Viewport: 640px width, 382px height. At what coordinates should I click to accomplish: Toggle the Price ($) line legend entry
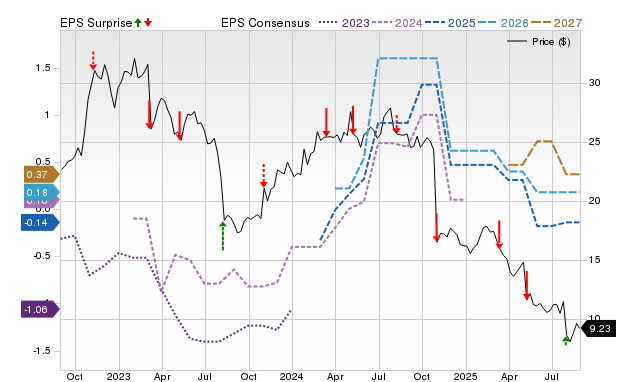pos(538,42)
